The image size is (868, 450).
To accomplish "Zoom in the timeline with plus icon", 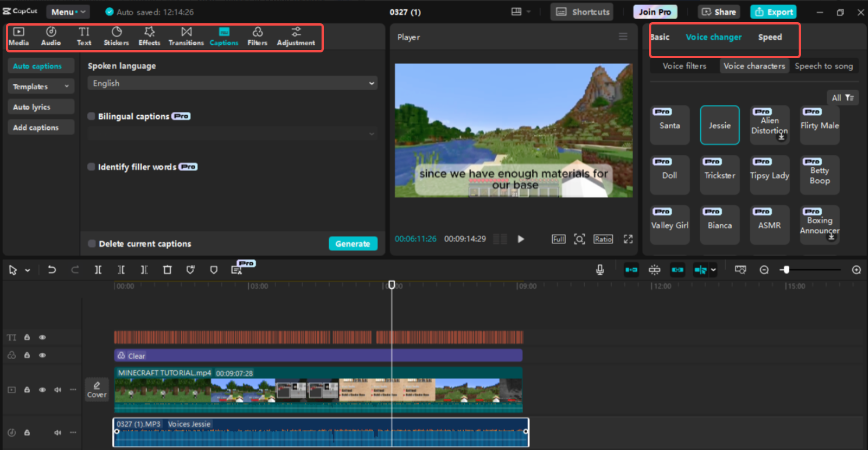I will click(856, 270).
